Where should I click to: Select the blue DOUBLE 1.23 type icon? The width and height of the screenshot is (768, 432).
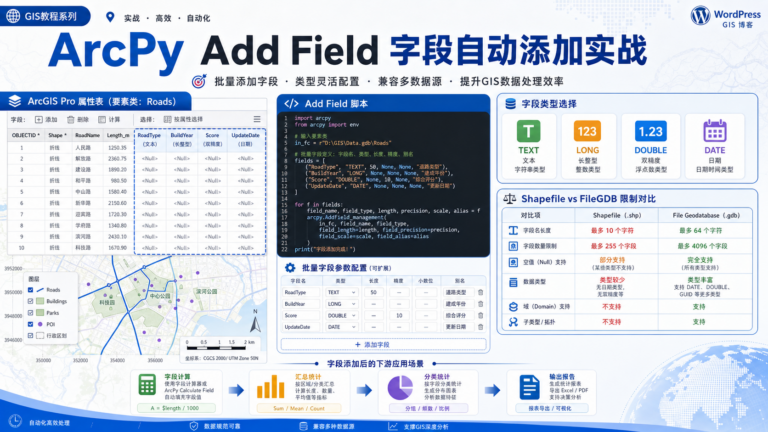pyautogui.click(x=650, y=131)
